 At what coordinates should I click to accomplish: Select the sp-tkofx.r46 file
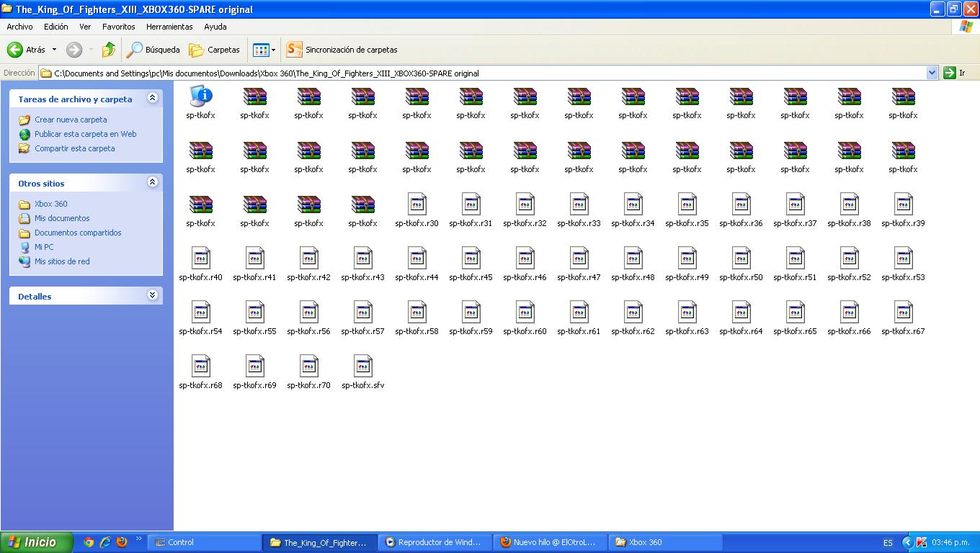525,264
